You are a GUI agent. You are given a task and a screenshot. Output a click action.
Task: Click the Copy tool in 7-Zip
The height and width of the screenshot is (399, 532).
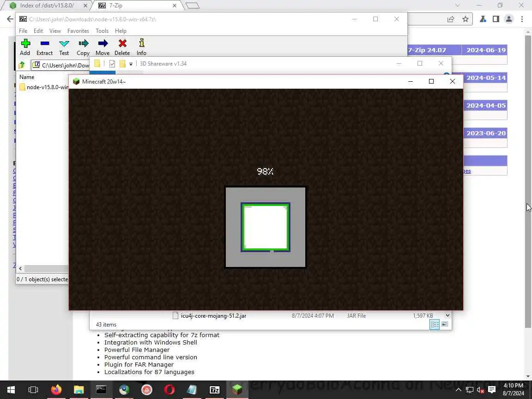83,47
